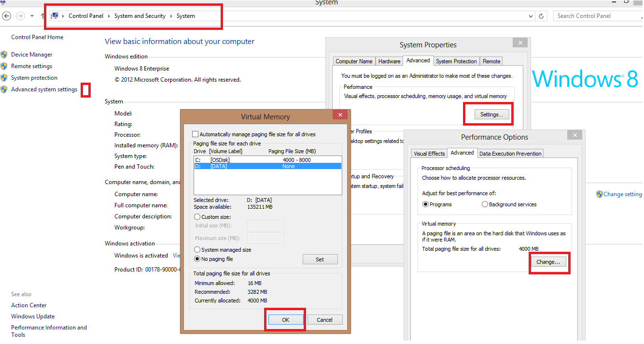Screen dimensions: 644x344
Task: Open System protection link
Action: click(34, 78)
